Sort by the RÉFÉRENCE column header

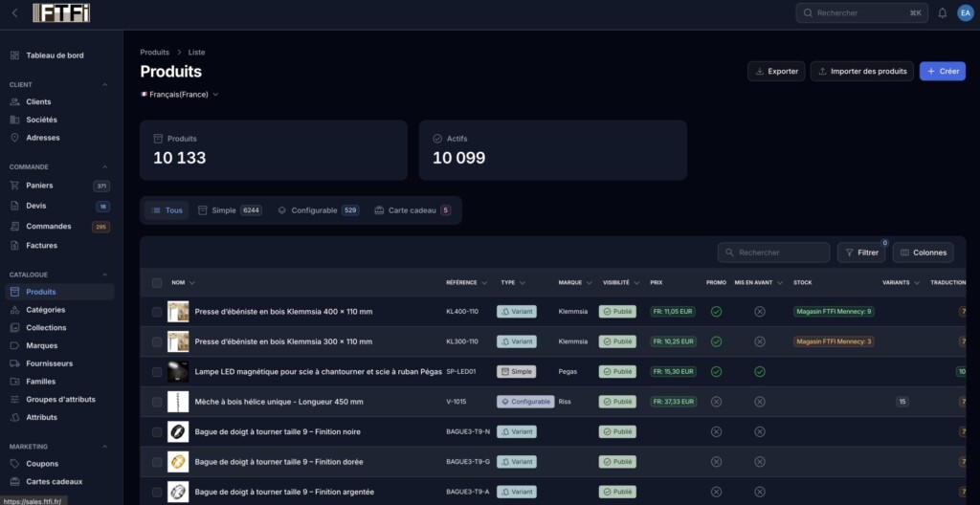tap(466, 282)
